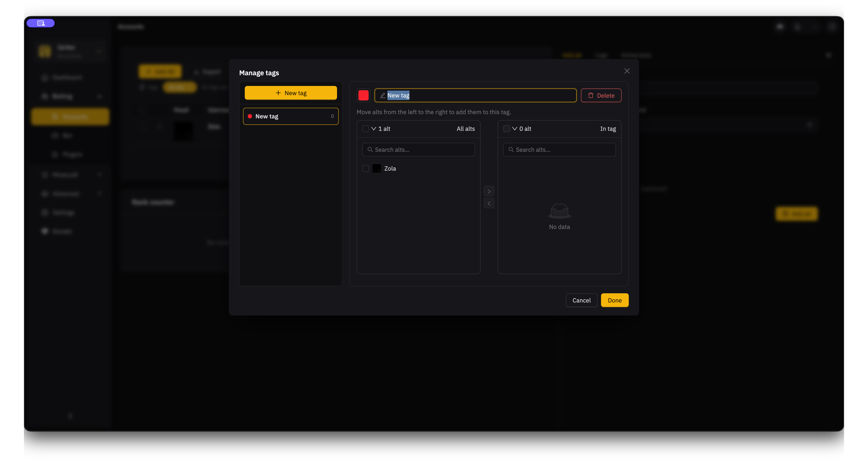Viewport: 868px width, 463px height.
Task: Tick the select-all checkbox for All alts
Action: [365, 129]
